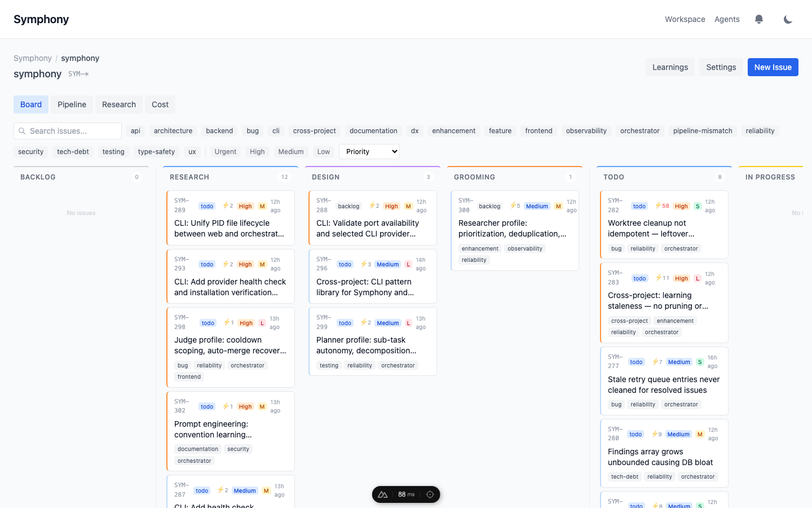The height and width of the screenshot is (508, 812).
Task: Open the Priority sort dropdown
Action: (x=369, y=151)
